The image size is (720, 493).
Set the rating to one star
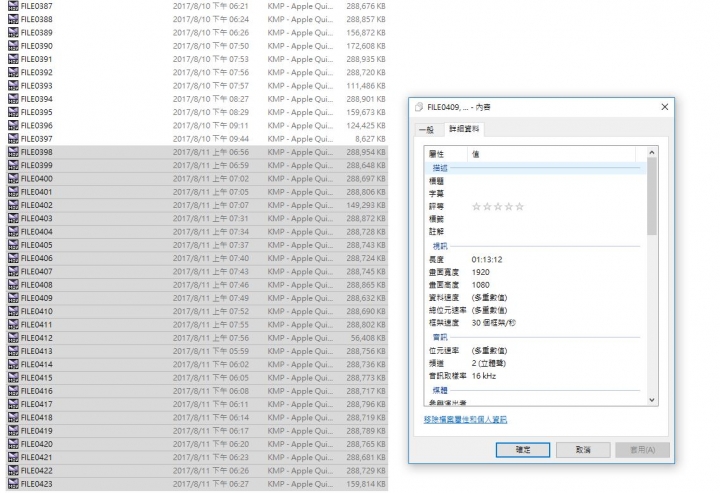(476, 207)
